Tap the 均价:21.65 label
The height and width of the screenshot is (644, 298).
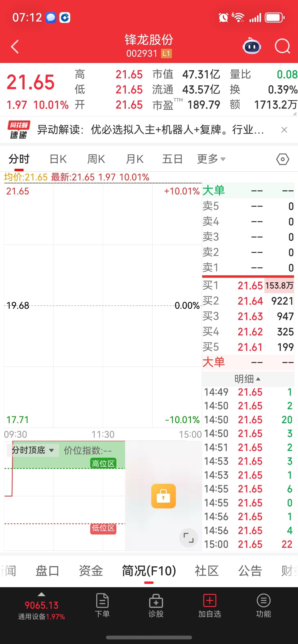click(26, 177)
